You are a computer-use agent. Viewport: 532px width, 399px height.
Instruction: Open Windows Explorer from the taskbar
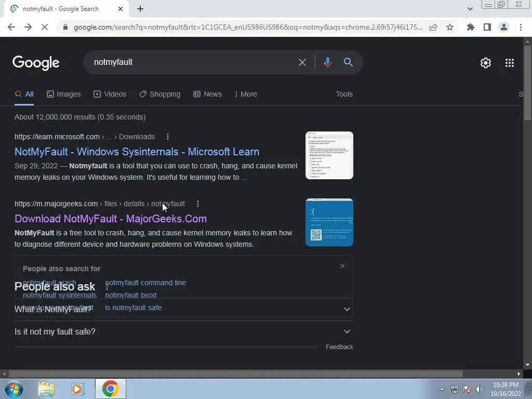tap(46, 389)
